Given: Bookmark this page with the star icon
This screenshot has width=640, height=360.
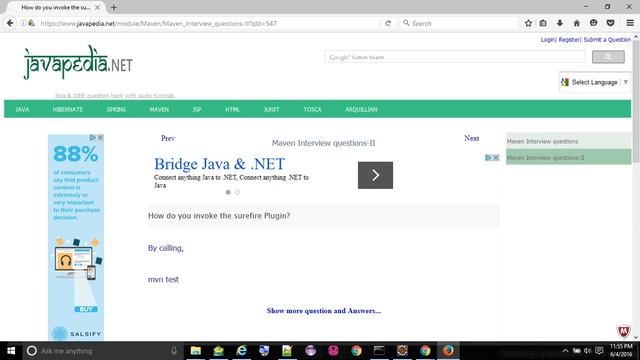Looking at the screenshot, I should (x=528, y=23).
